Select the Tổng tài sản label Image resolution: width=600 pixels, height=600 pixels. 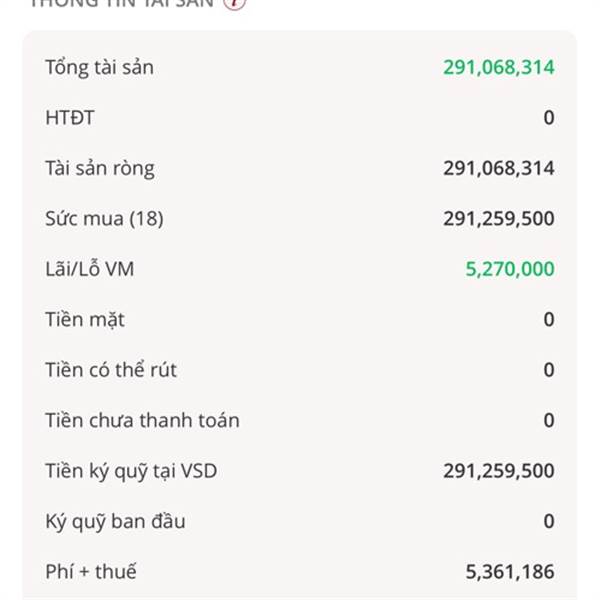click(99, 68)
